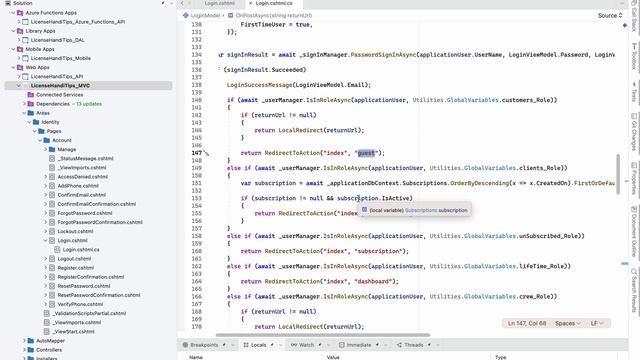Screen dimensions: 640x360
Task: Click the _ViewStart.cshtml file icon
Action: click(47, 331)
